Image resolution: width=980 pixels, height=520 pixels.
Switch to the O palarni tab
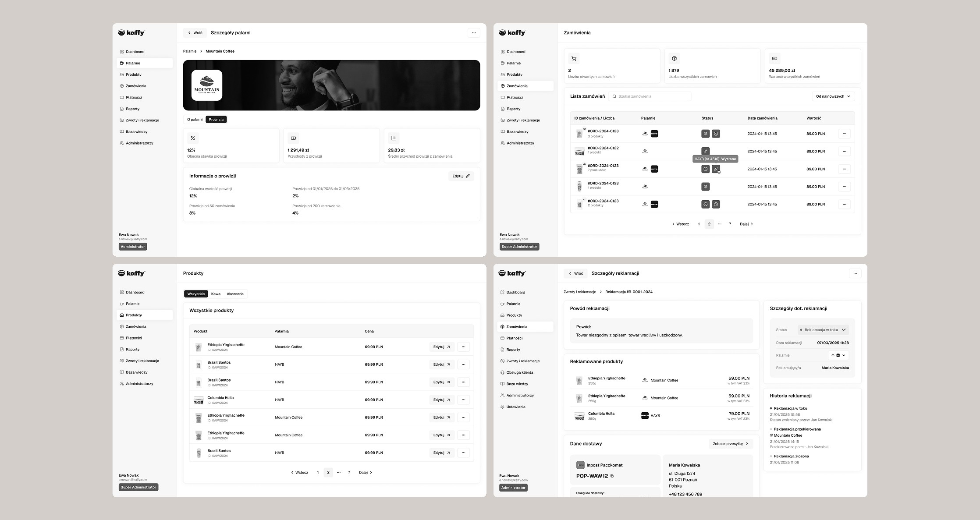coord(195,120)
